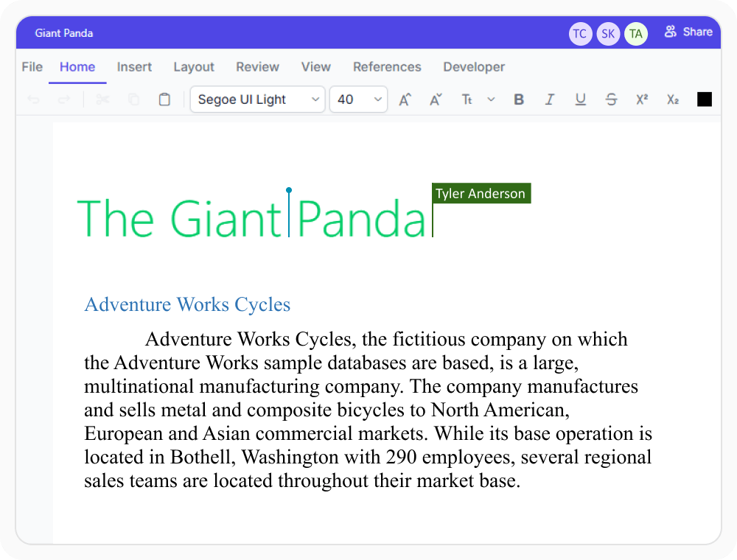
Task: Open the black font color swatch
Action: [x=704, y=99]
